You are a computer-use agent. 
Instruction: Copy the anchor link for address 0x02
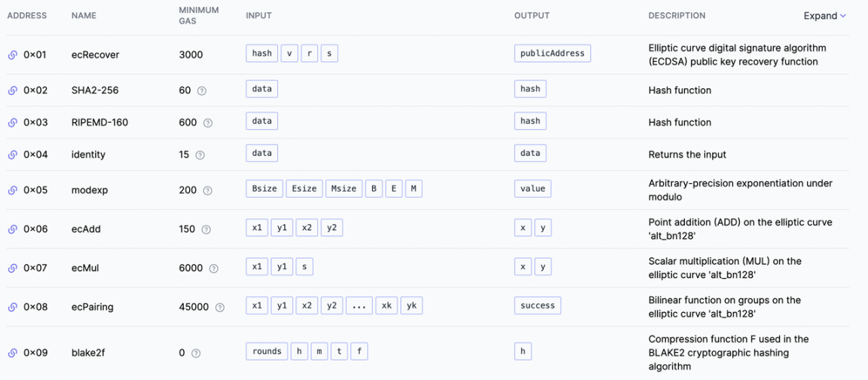click(x=13, y=90)
